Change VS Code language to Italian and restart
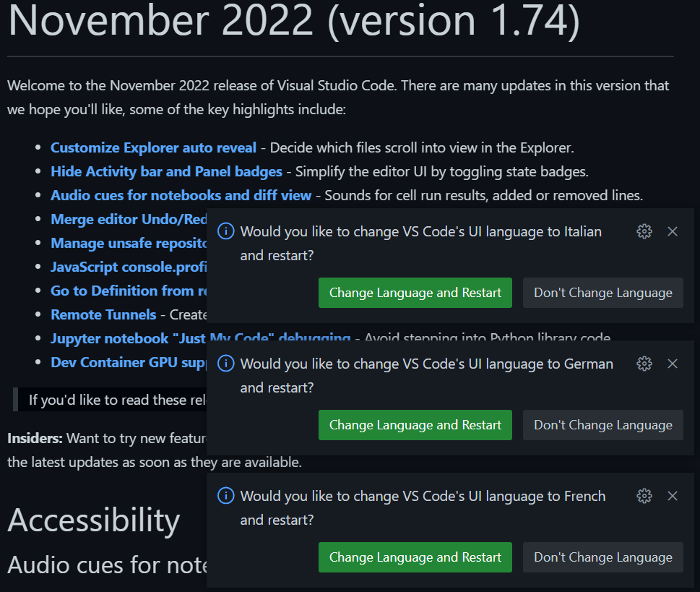 click(415, 293)
